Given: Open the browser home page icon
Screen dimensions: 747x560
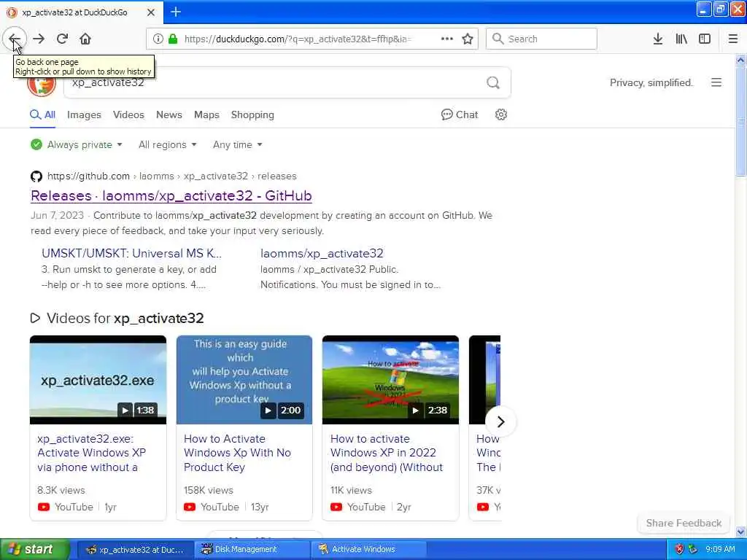Looking at the screenshot, I should point(85,39).
